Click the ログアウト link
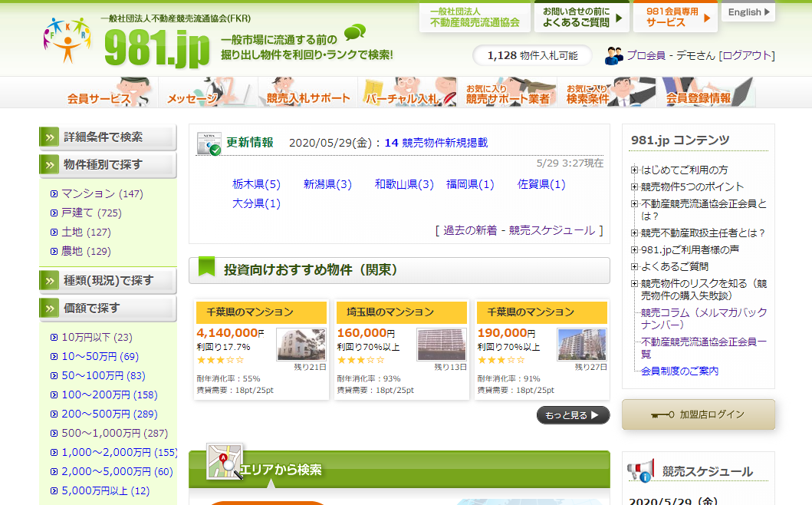The height and width of the screenshot is (505, 812). 746,55
